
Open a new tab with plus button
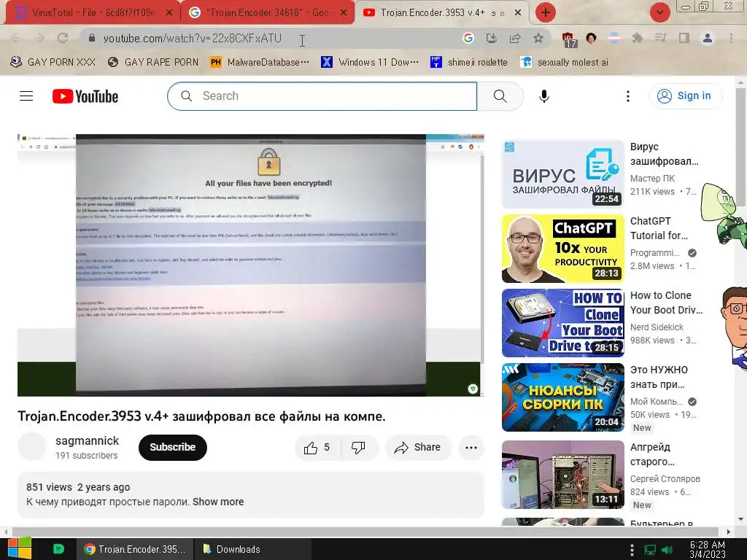(x=546, y=12)
